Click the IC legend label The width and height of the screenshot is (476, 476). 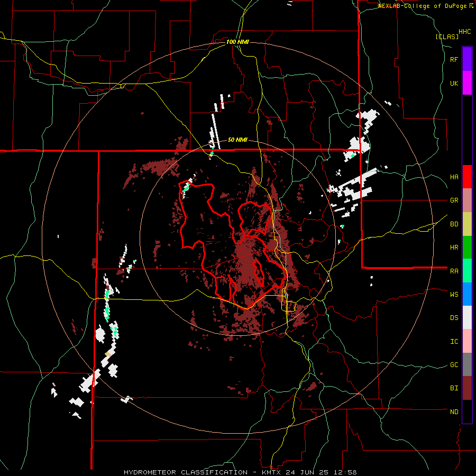click(454, 342)
